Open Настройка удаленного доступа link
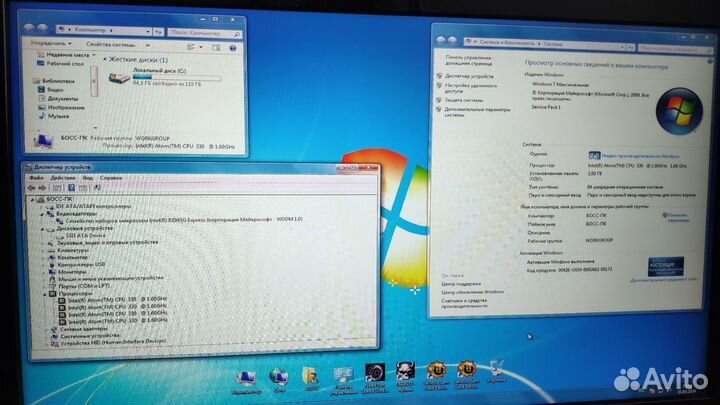Screen dimensions: 720x405 (x=470, y=88)
